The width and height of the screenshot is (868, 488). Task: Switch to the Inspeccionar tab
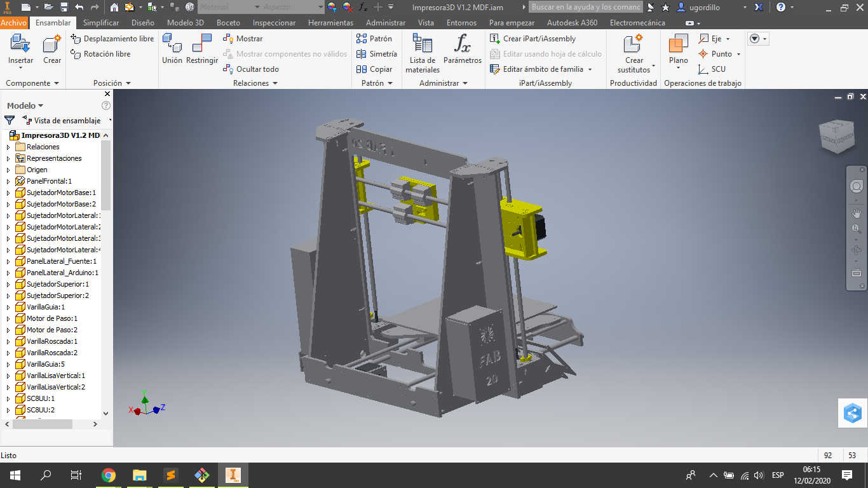[274, 22]
